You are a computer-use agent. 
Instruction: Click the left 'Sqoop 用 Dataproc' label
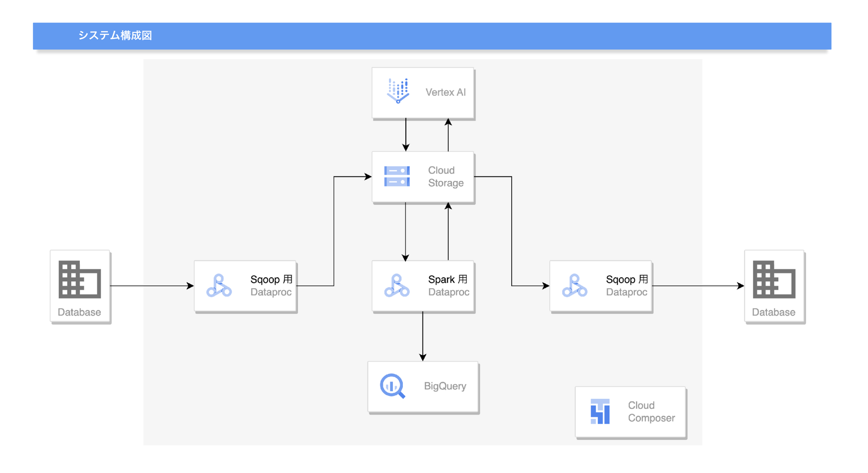(271, 286)
